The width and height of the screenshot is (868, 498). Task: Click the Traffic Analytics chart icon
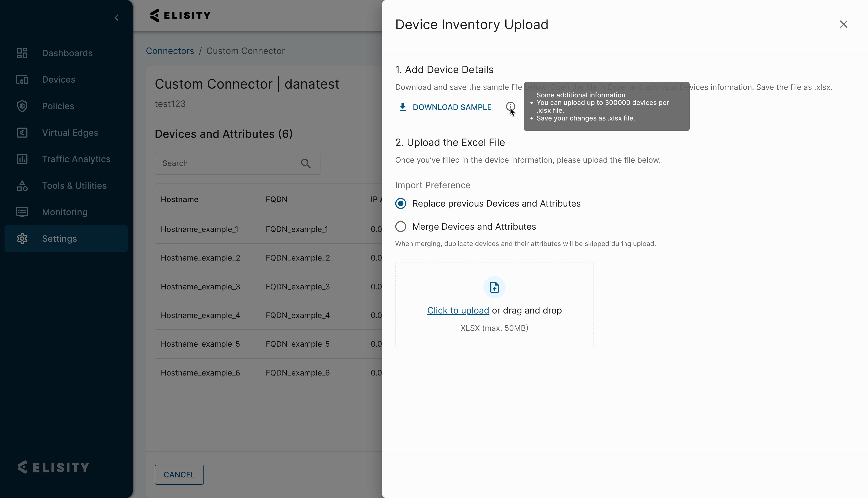click(x=22, y=159)
